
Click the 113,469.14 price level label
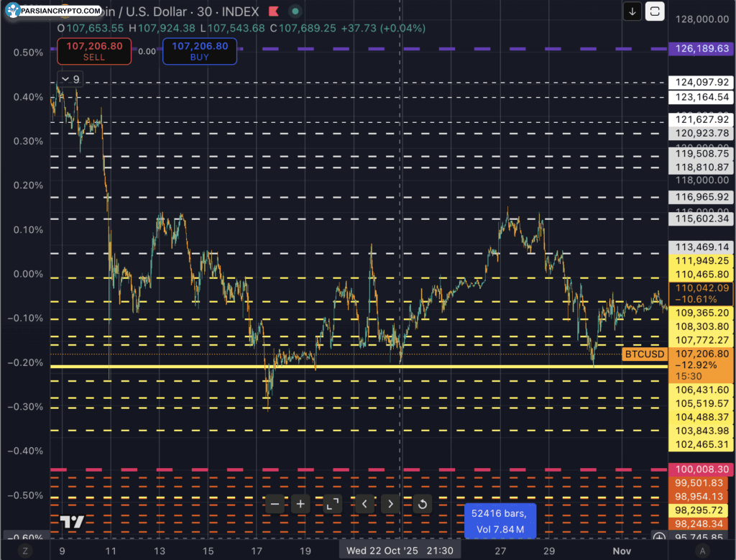pos(701,247)
